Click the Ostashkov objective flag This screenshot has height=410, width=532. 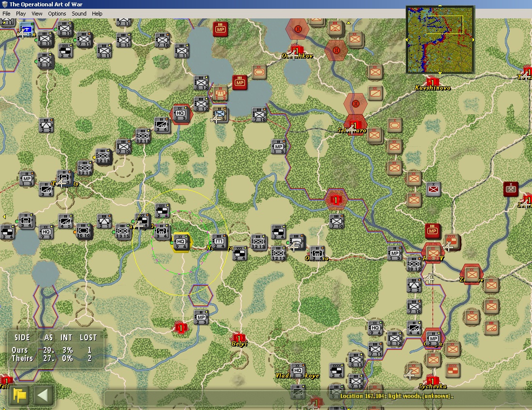pos(297,51)
